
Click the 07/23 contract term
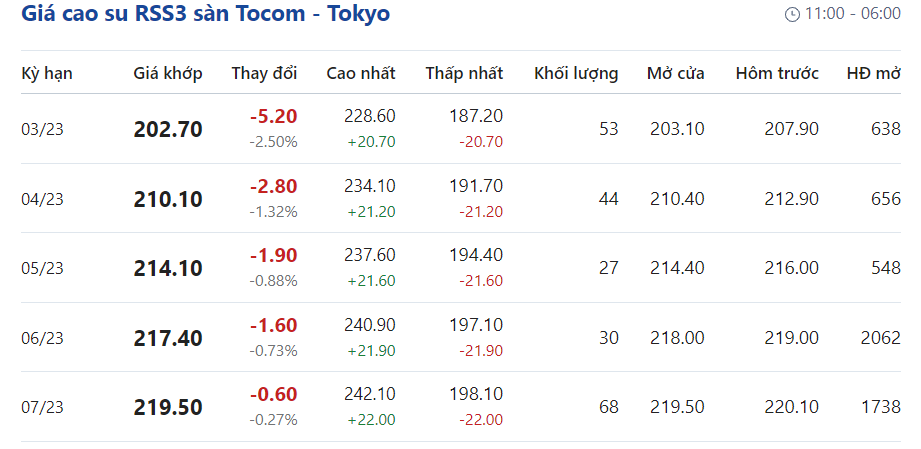coord(42,407)
